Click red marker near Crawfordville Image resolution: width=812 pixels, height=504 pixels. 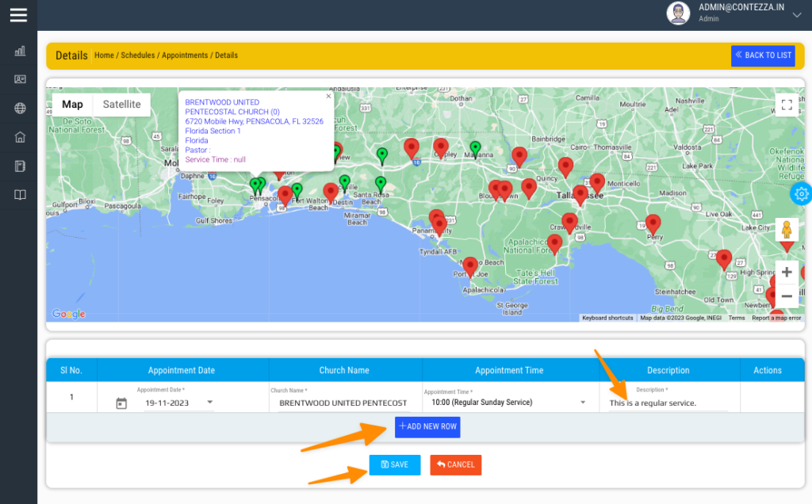569,224
